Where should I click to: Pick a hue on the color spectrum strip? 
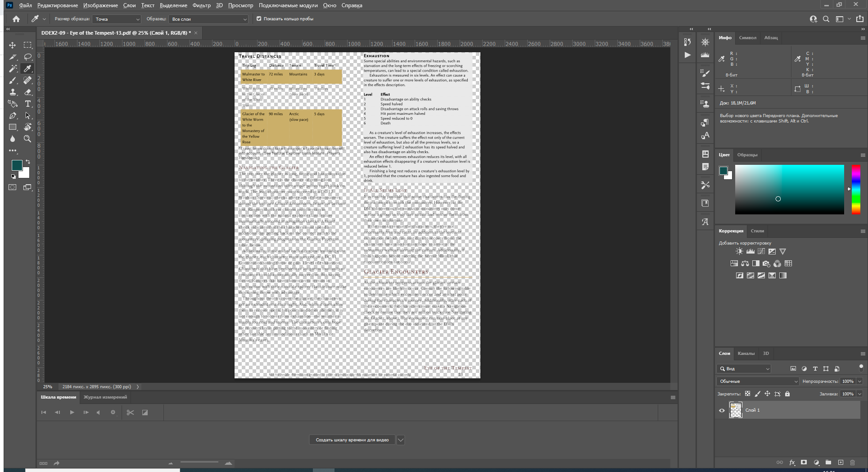pos(856,189)
